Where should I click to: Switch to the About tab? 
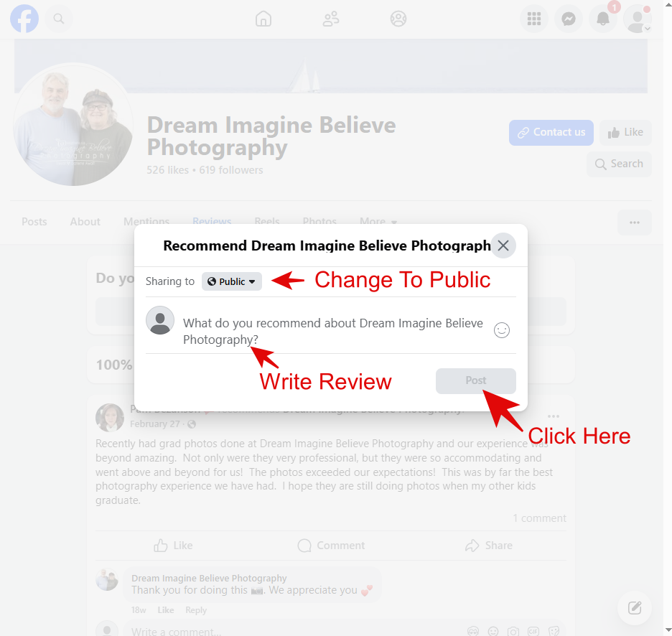pyautogui.click(x=85, y=222)
